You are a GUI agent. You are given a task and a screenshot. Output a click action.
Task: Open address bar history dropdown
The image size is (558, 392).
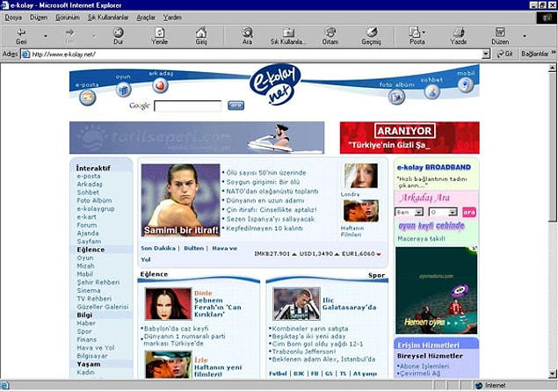(x=486, y=54)
